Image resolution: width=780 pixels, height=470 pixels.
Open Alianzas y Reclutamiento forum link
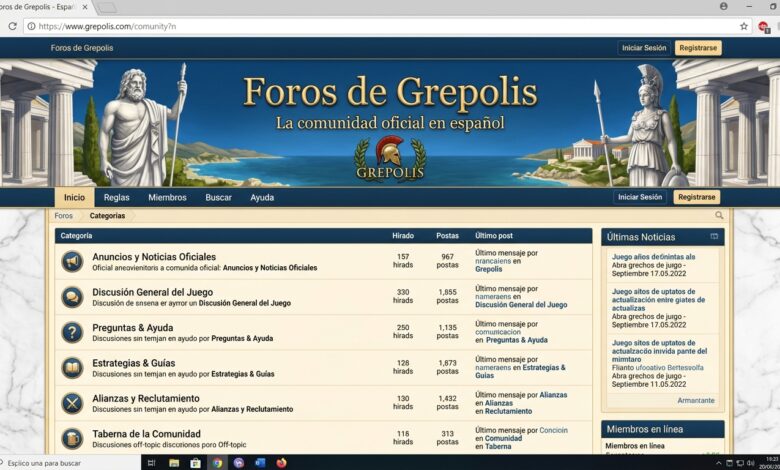tap(146, 398)
